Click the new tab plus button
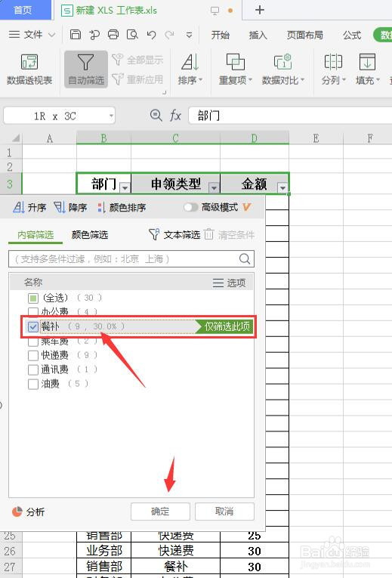Screen dimensions: 392x578 tap(260, 10)
